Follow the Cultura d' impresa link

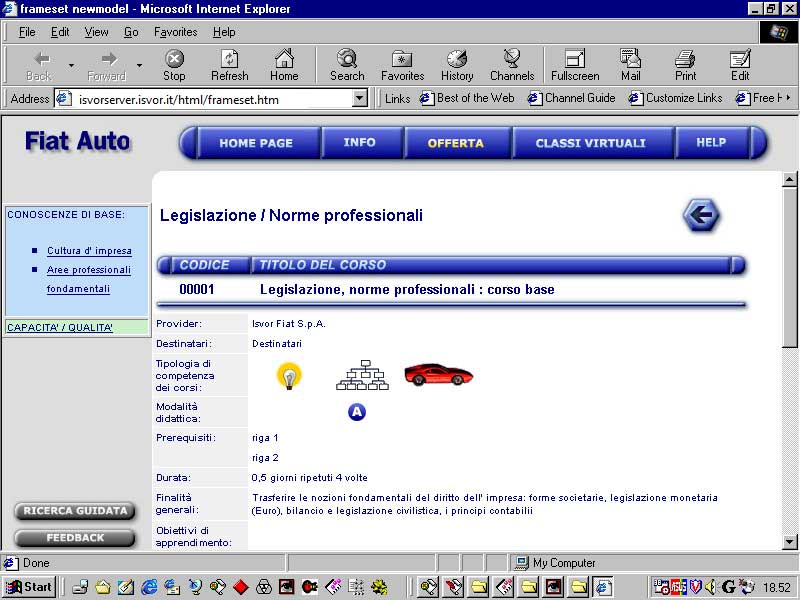89,251
